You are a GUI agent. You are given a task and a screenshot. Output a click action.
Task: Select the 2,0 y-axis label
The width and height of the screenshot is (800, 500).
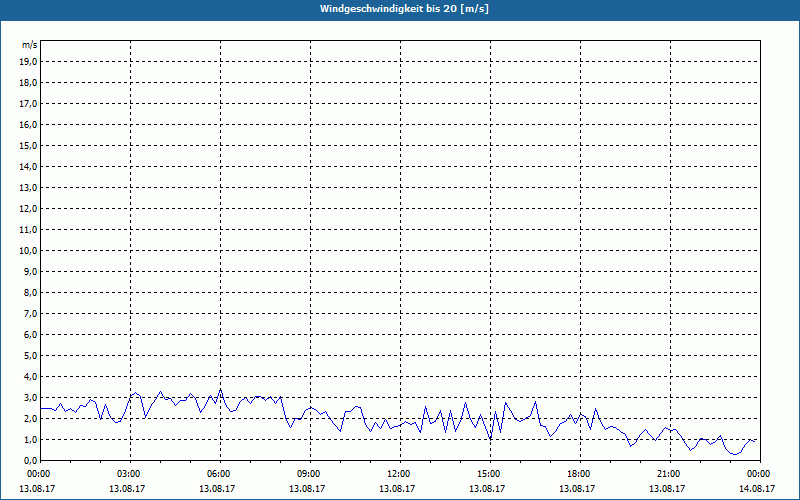(31, 418)
